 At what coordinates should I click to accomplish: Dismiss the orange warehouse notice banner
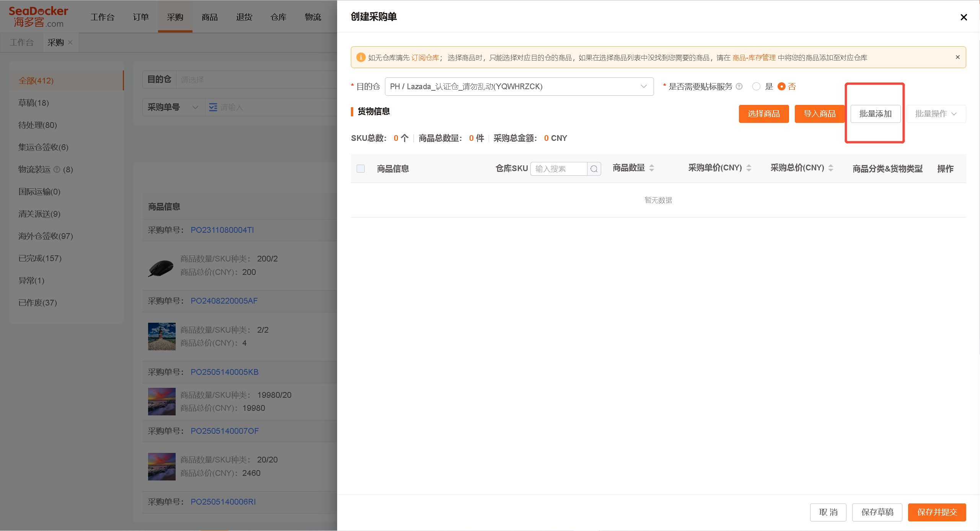click(957, 57)
